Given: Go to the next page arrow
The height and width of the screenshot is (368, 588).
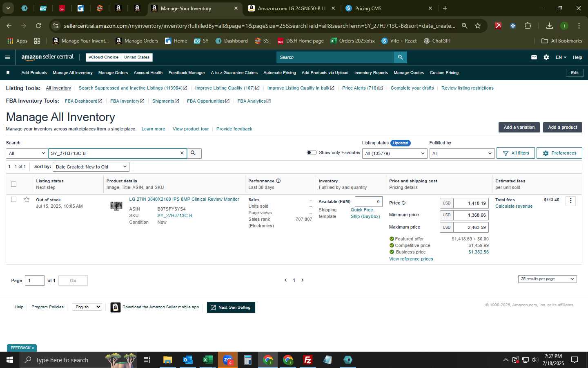Looking at the screenshot, I should [x=303, y=280].
